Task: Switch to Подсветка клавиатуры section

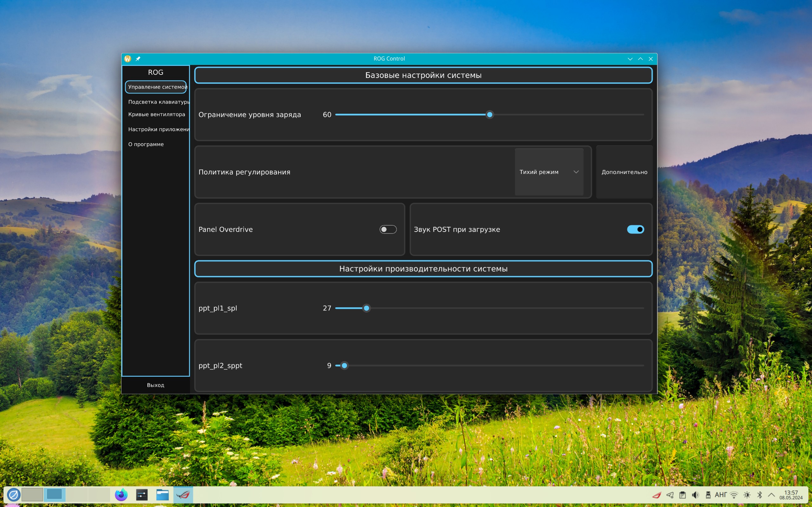Action: pos(158,102)
